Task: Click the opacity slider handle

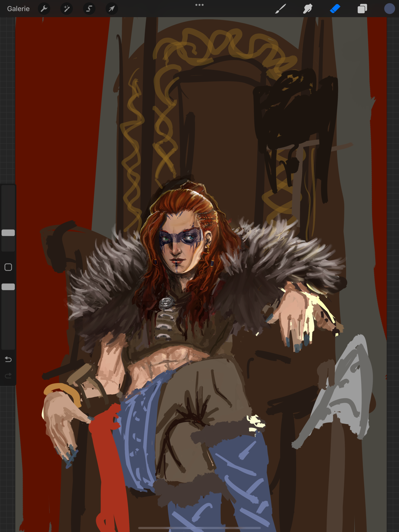Action: point(8,287)
